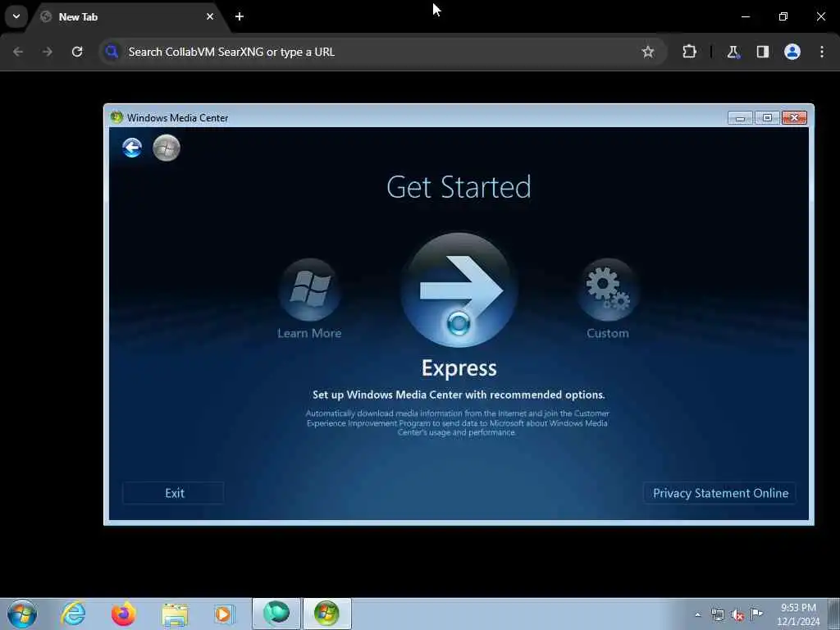Screen dimensions: 840x630
Task: Go forward in the browser
Action: [x=48, y=52]
